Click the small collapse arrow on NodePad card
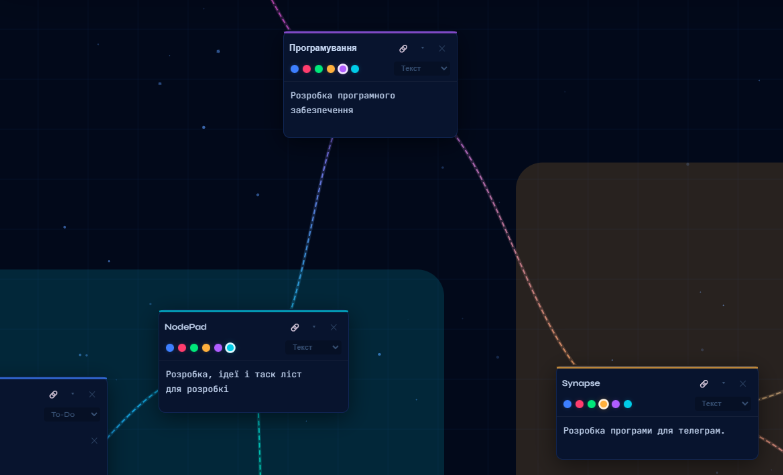The height and width of the screenshot is (475, 783). [x=314, y=327]
